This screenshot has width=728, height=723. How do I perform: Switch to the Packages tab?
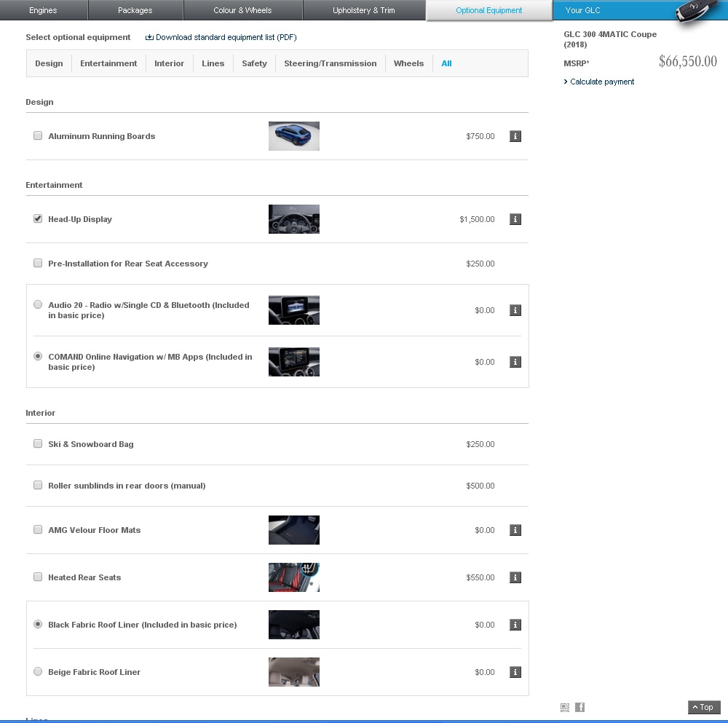point(135,10)
